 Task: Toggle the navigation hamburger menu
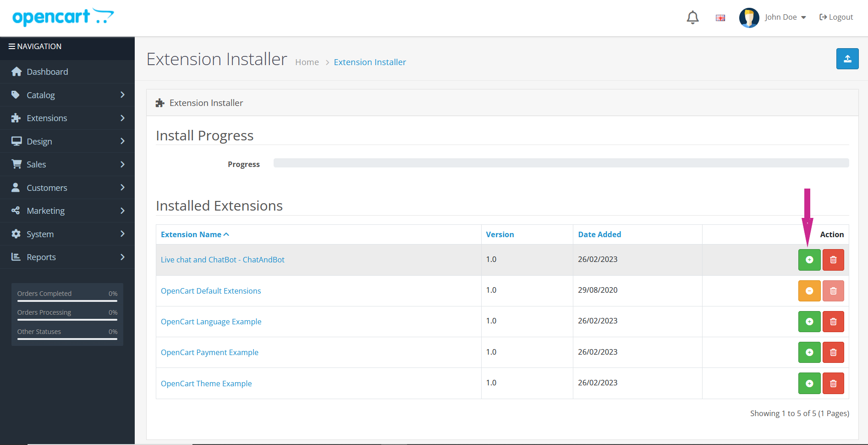[x=12, y=46]
